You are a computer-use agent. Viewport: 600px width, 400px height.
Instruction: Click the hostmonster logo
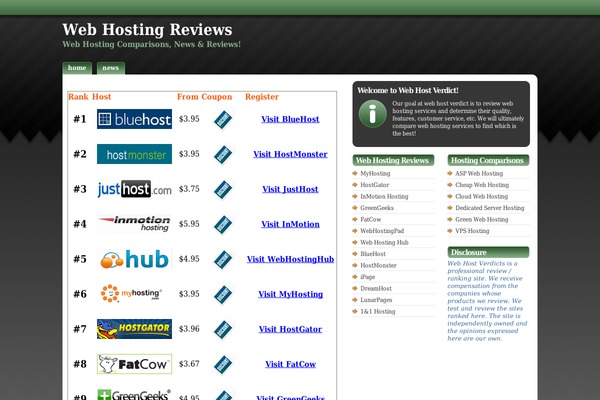pos(134,154)
